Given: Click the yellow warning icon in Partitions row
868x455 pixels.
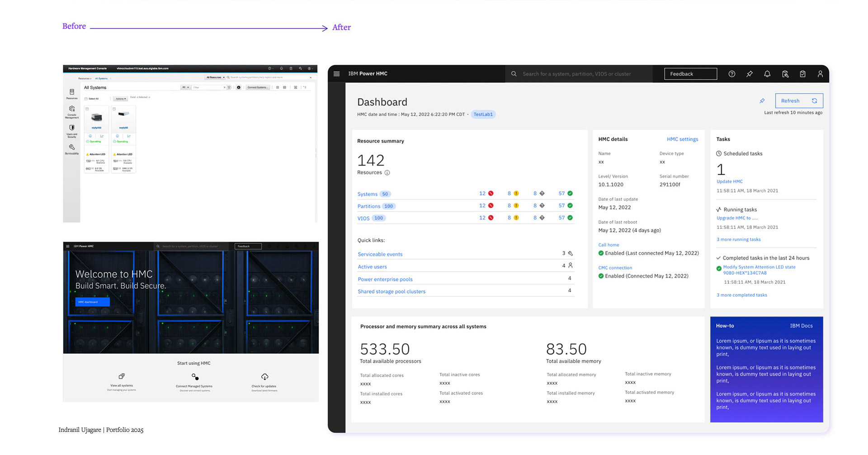Looking at the screenshot, I should click(516, 206).
